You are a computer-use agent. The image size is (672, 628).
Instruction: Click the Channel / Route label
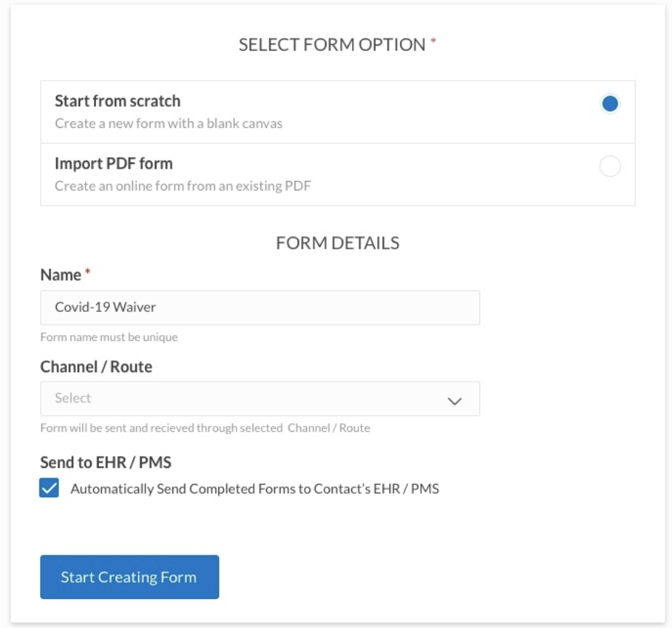pos(96,367)
